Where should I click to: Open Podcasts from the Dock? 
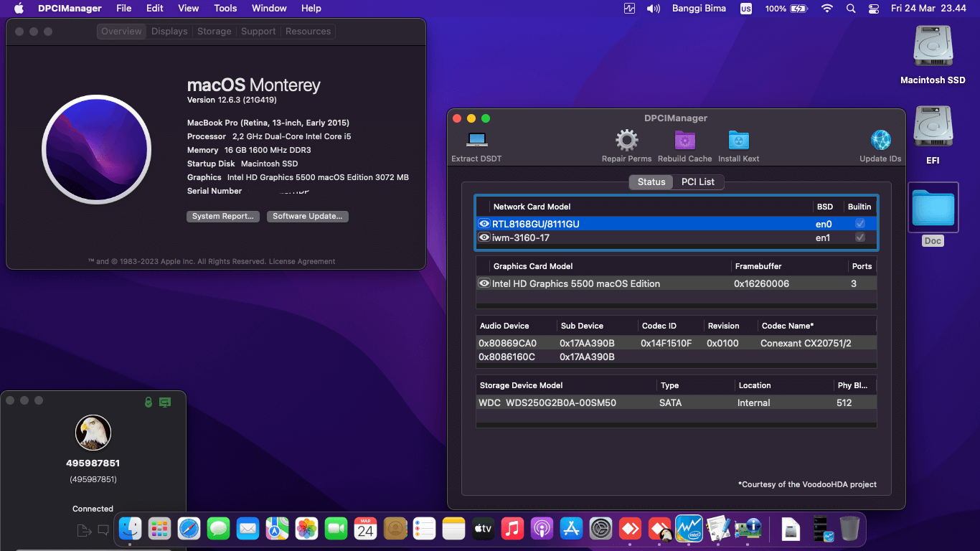click(542, 529)
